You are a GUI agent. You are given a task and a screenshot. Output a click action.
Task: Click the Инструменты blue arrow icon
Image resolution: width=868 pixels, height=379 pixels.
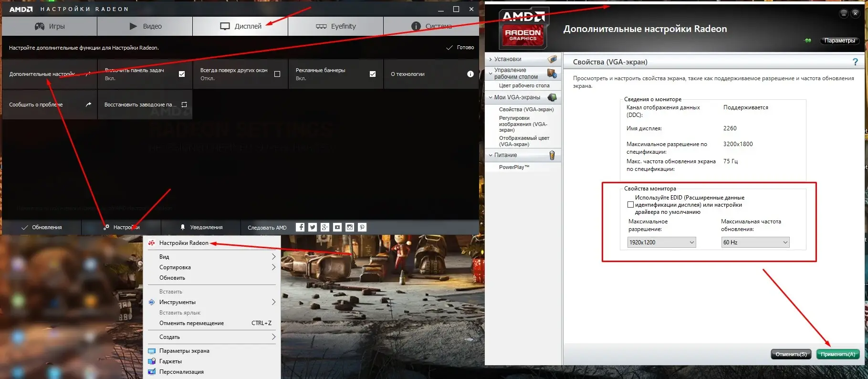152,302
